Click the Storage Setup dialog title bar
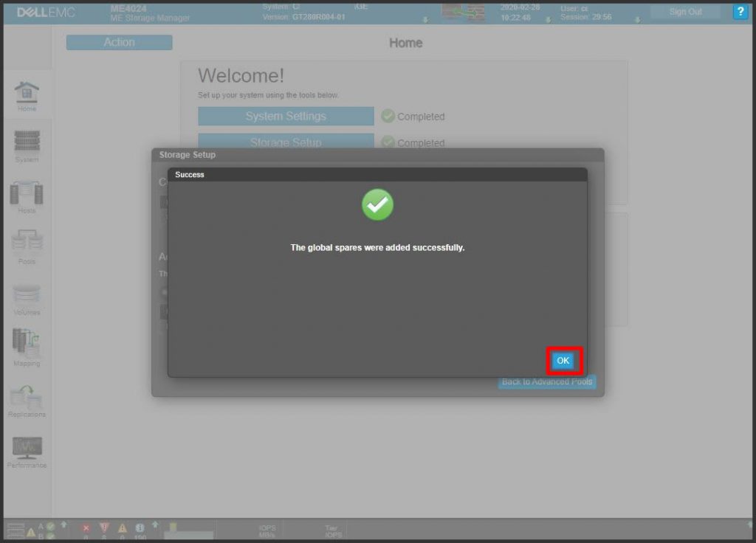Viewport: 756px width, 543px height. (377, 155)
